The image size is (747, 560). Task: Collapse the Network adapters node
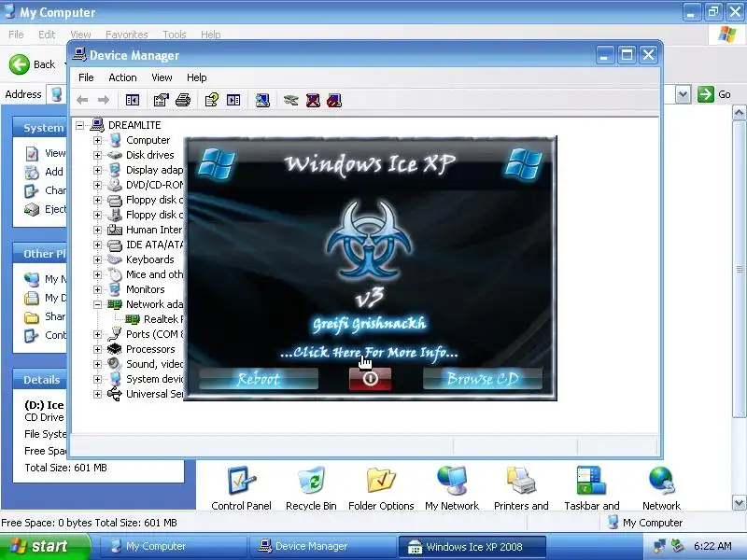[97, 304]
